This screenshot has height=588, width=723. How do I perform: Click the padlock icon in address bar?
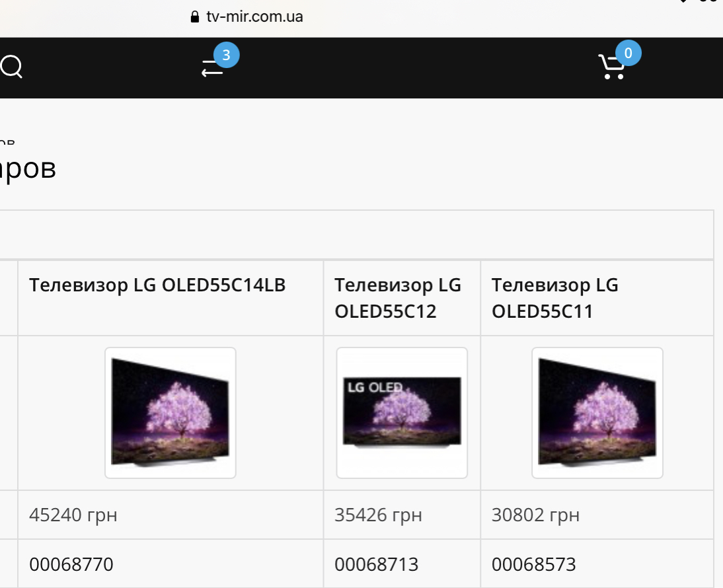point(195,17)
